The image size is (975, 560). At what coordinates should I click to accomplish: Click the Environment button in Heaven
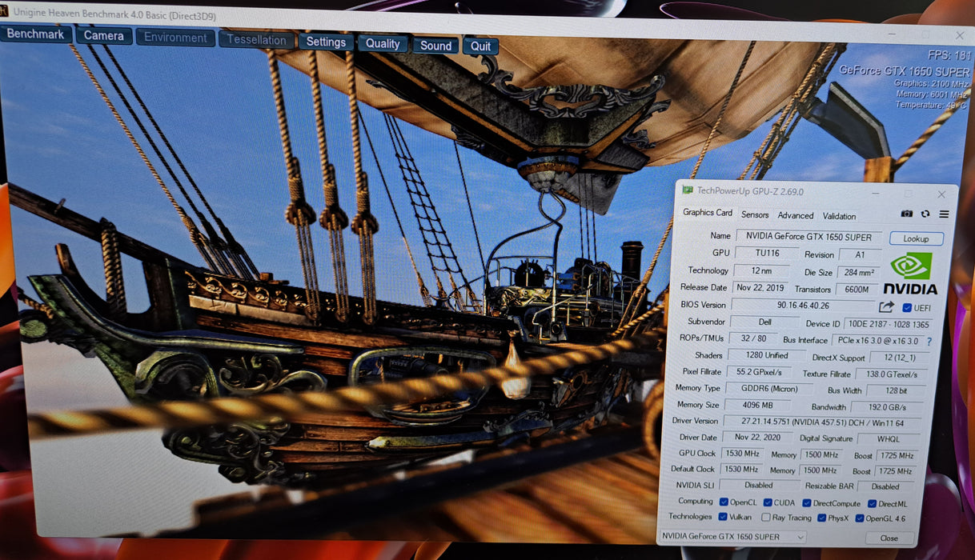pos(175,38)
